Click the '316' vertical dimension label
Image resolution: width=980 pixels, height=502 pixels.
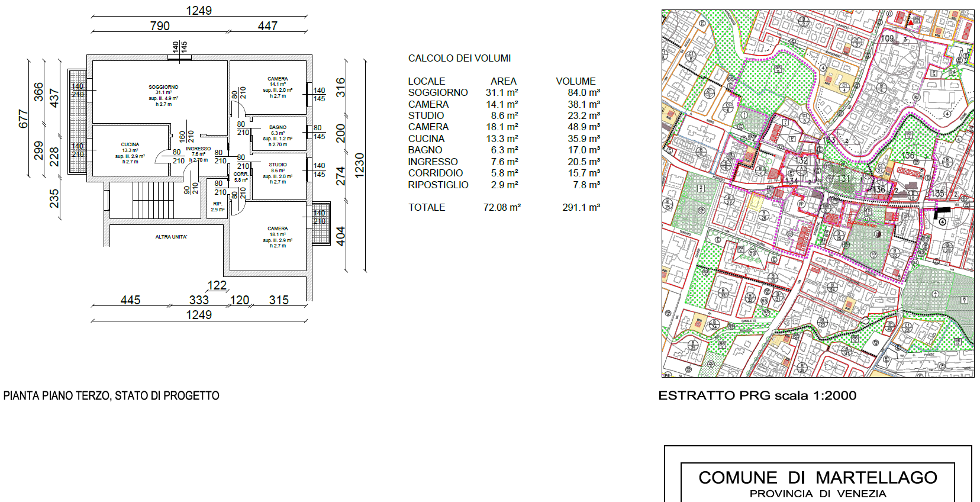click(x=340, y=88)
